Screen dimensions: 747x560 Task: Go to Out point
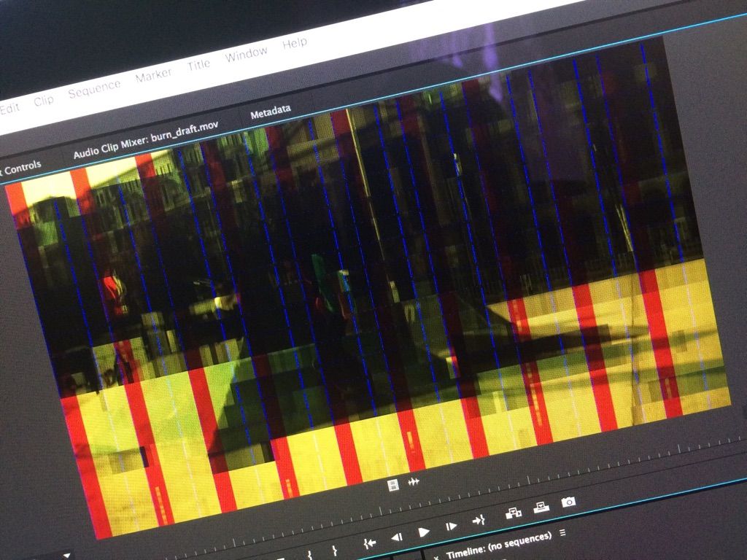[479, 521]
